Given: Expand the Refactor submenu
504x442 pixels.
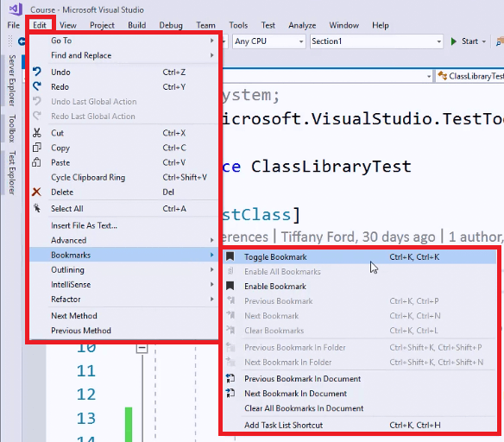Looking at the screenshot, I should click(x=123, y=300).
